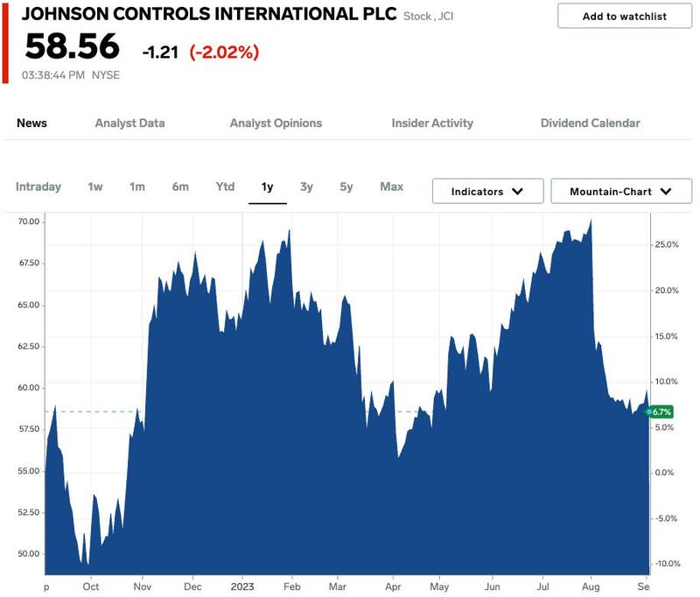Choose the 6m time range
Screen dimensions: 700x597
click(180, 186)
